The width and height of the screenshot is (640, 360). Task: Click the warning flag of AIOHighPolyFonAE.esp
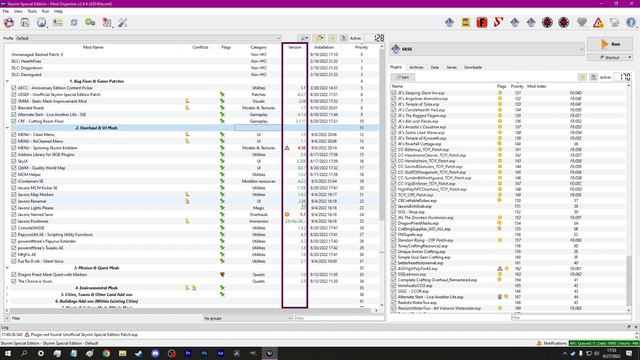tap(500, 269)
